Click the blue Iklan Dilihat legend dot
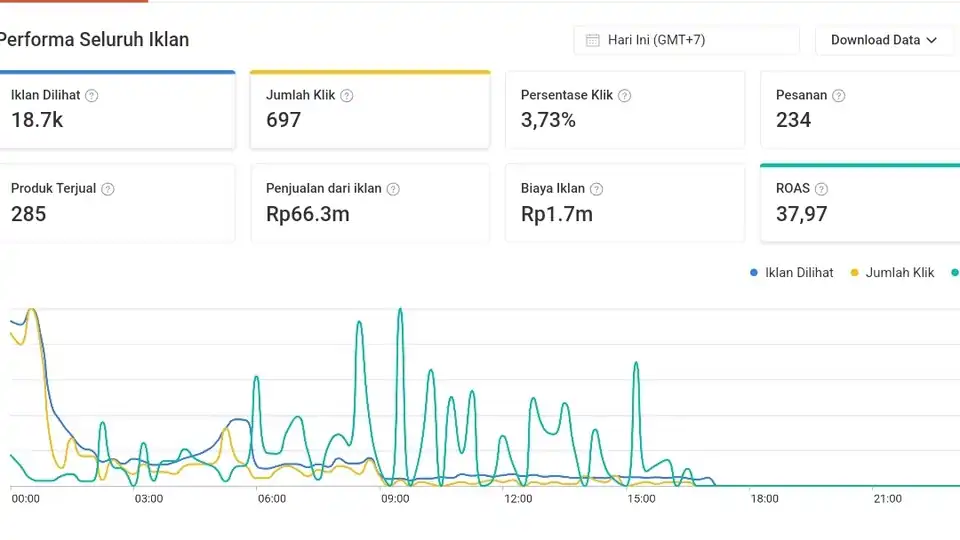This screenshot has width=960, height=540. coord(754,272)
